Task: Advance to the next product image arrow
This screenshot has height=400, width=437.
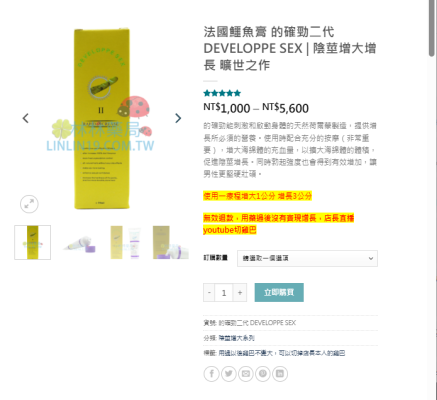Action: click(x=178, y=118)
